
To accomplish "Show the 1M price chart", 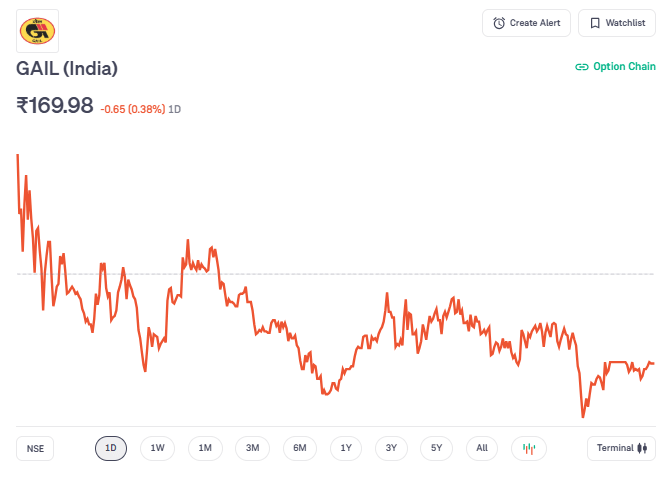I will click(x=205, y=448).
